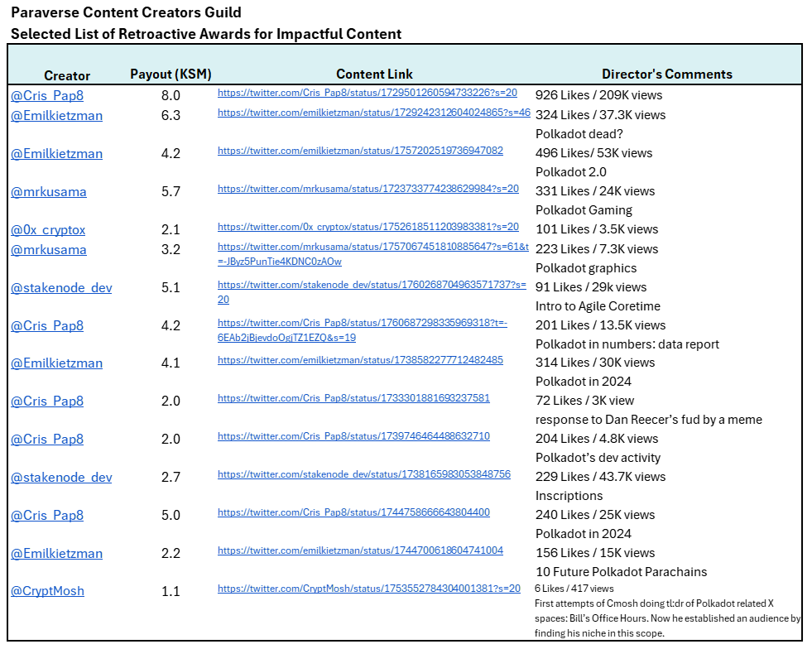This screenshot has width=812, height=649.
Task: Open Cris_Pap8 tweet link ending &s=19
Action: [363, 330]
